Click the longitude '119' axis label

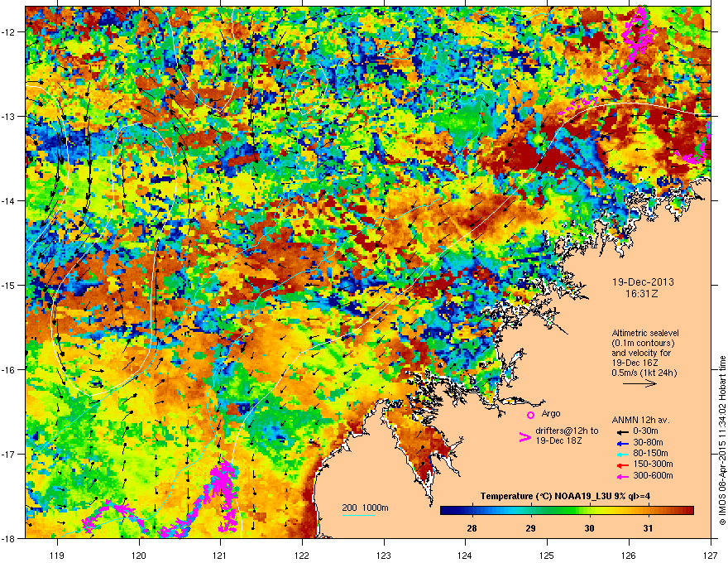click(57, 555)
